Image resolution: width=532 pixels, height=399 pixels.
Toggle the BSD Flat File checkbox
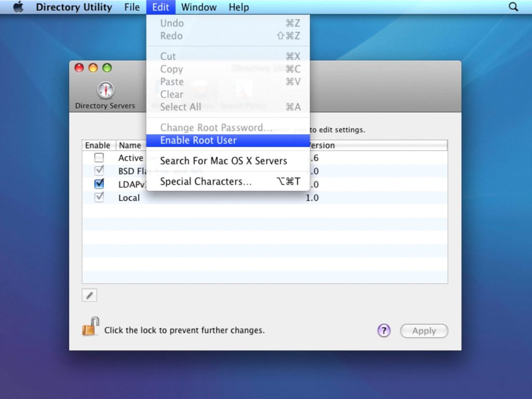pyautogui.click(x=99, y=171)
